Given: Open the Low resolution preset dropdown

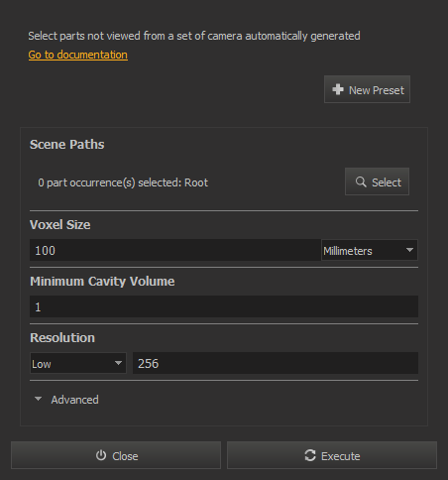Looking at the screenshot, I should point(78,363).
